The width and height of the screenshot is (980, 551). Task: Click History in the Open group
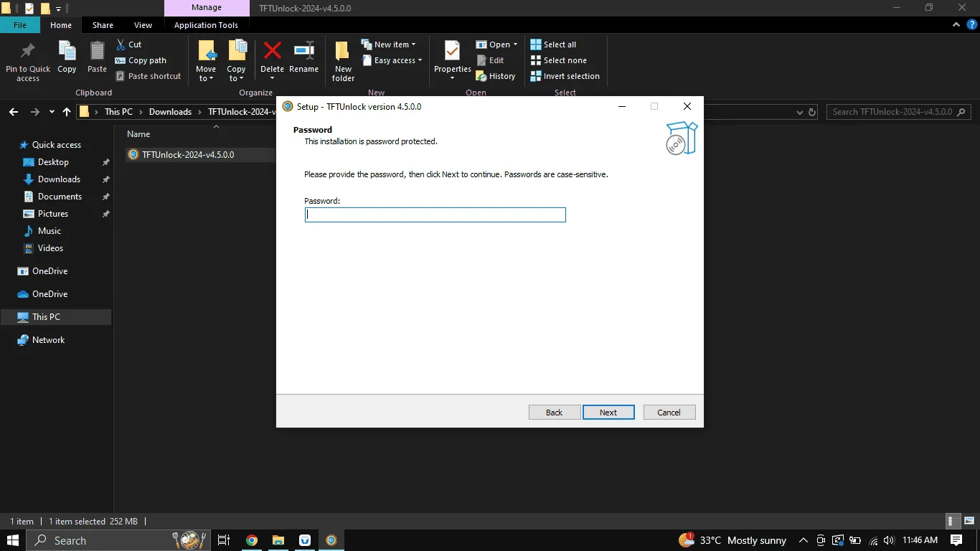[496, 76]
